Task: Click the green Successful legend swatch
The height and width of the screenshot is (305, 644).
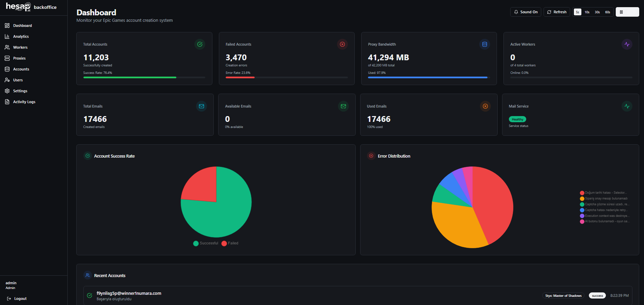Action: (196, 243)
